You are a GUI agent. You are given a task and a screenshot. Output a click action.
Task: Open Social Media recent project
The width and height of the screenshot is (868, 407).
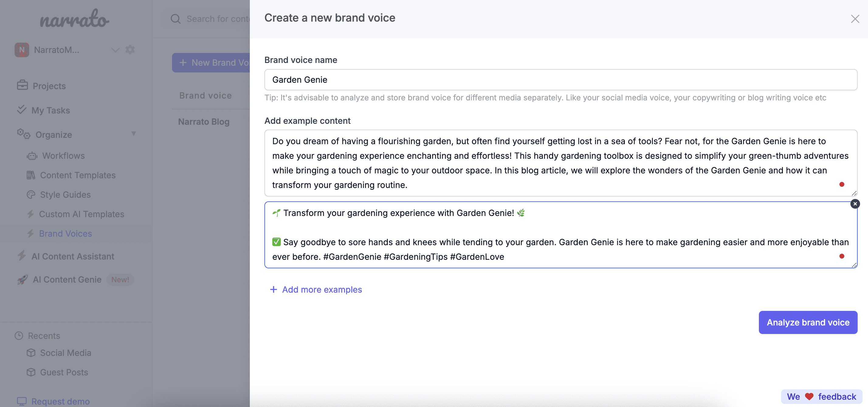click(65, 353)
